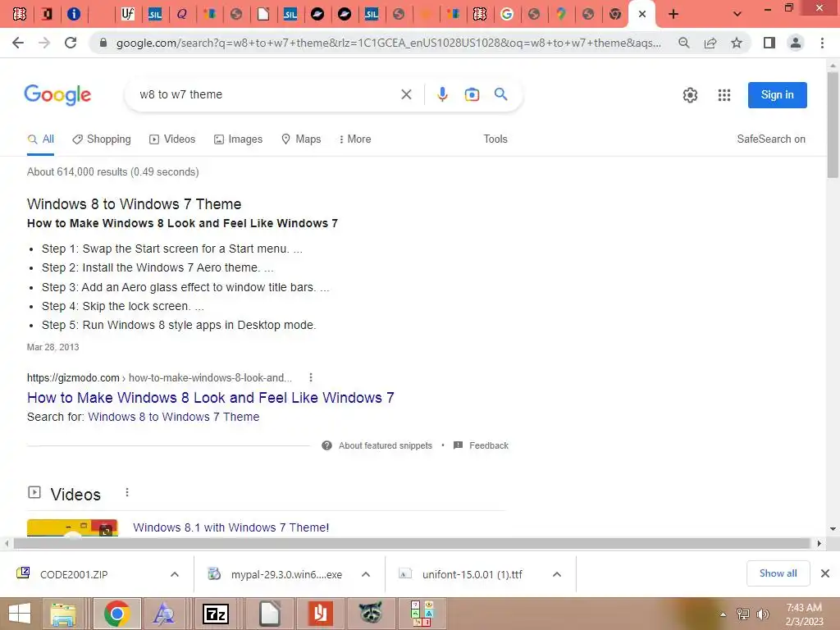The image size is (840, 630).
Task: Submit search with the magnifier icon
Action: tap(501, 94)
